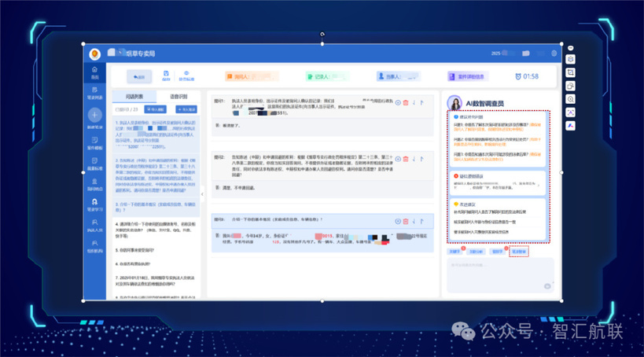Click the circle-plus icon on 提问2 row
The height and width of the screenshot is (357, 644).
point(398,159)
